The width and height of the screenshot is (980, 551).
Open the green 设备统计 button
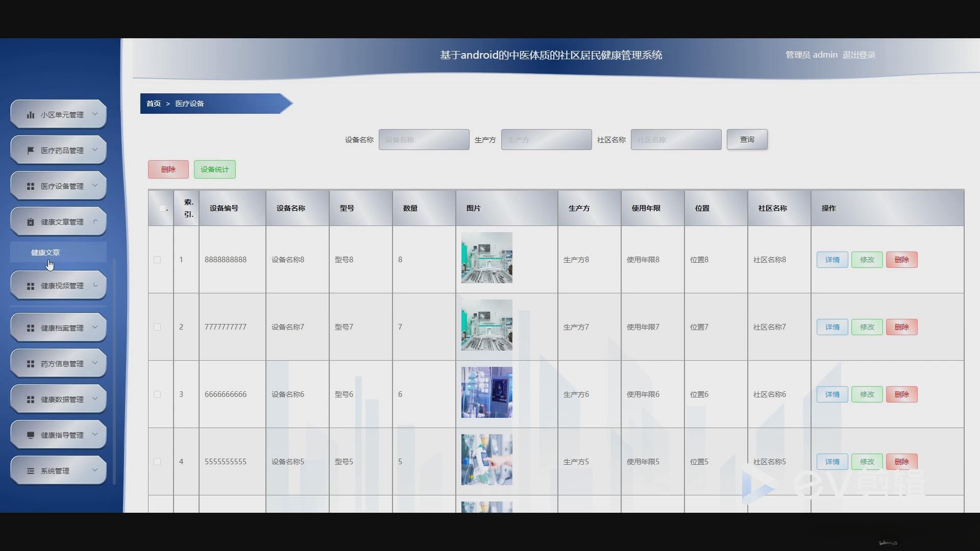(214, 169)
